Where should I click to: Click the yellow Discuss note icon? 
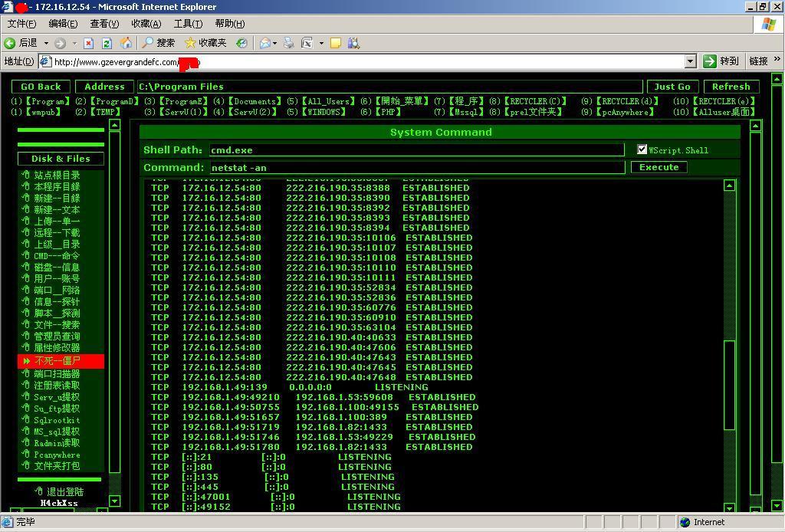336,43
